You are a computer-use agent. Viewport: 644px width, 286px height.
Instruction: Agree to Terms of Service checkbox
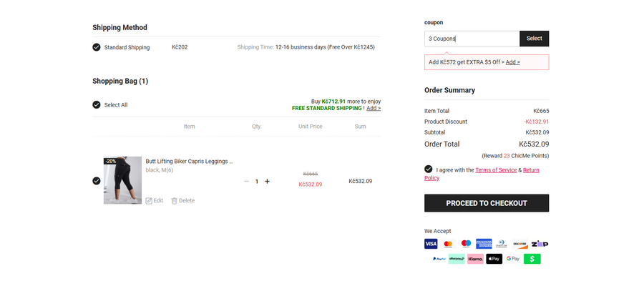pos(429,169)
